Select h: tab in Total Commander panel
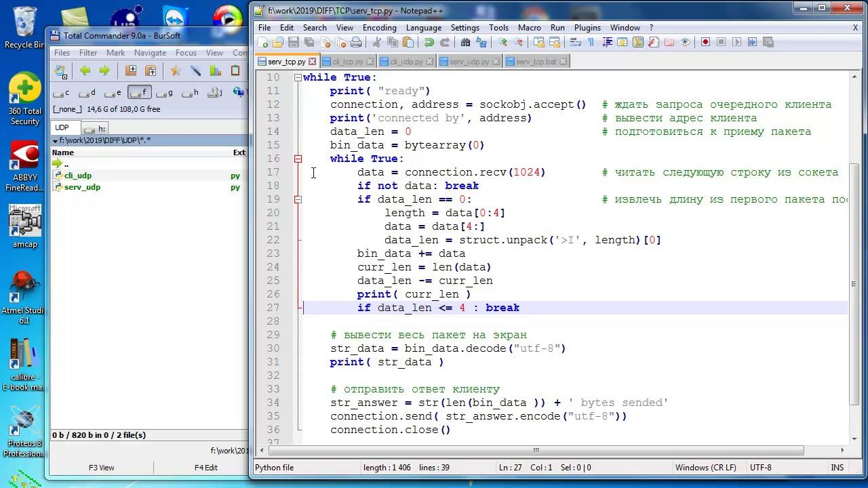This screenshot has width=868, height=488. point(95,128)
